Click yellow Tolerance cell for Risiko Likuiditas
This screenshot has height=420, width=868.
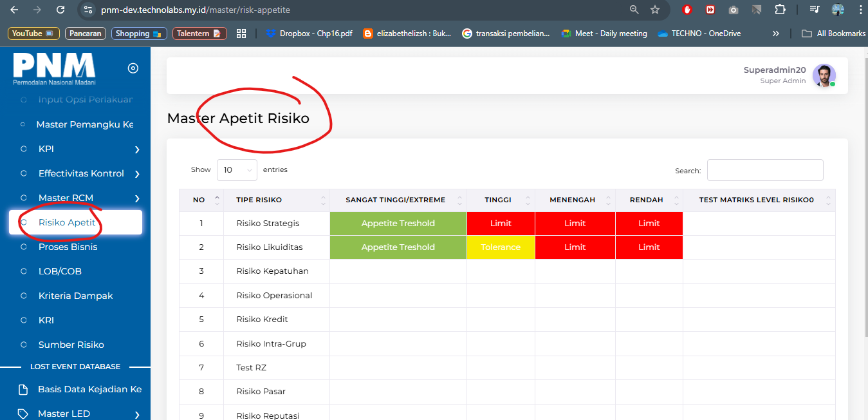501,247
